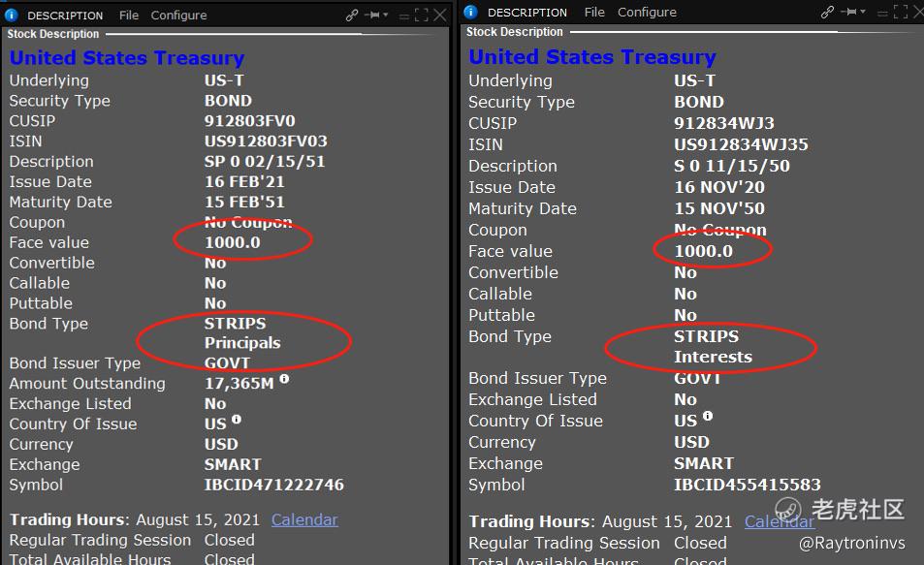Click the STRIPS Interests bond type value
Screen dimensions: 924x565
coord(713,346)
